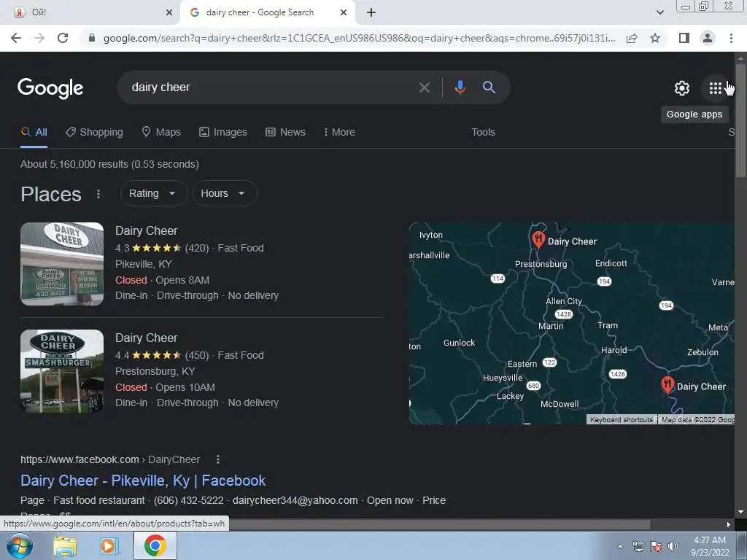This screenshot has height=560, width=747.
Task: Click 'Keyboard shortcuts' on the map
Action: [x=622, y=419]
